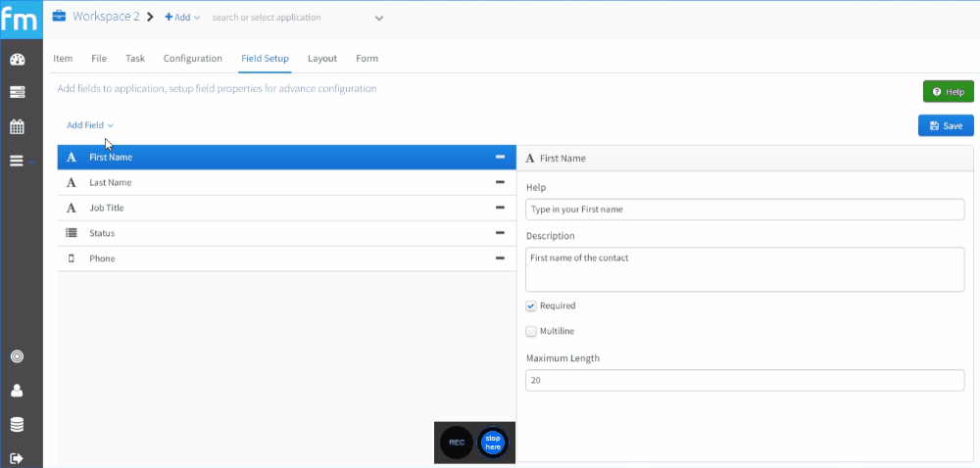The height and width of the screenshot is (468, 980).
Task: Open the dashboard gauge icon in sidebar
Action: pos(18,60)
